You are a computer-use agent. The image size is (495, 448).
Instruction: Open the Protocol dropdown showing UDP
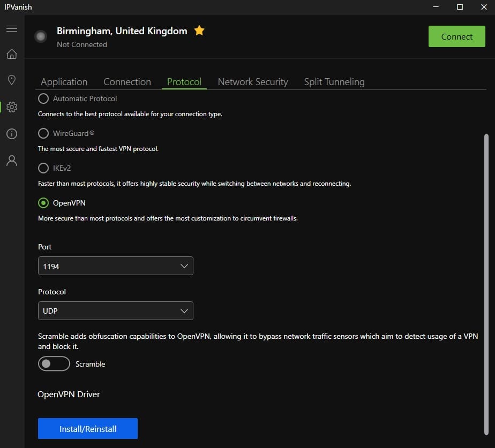point(116,311)
